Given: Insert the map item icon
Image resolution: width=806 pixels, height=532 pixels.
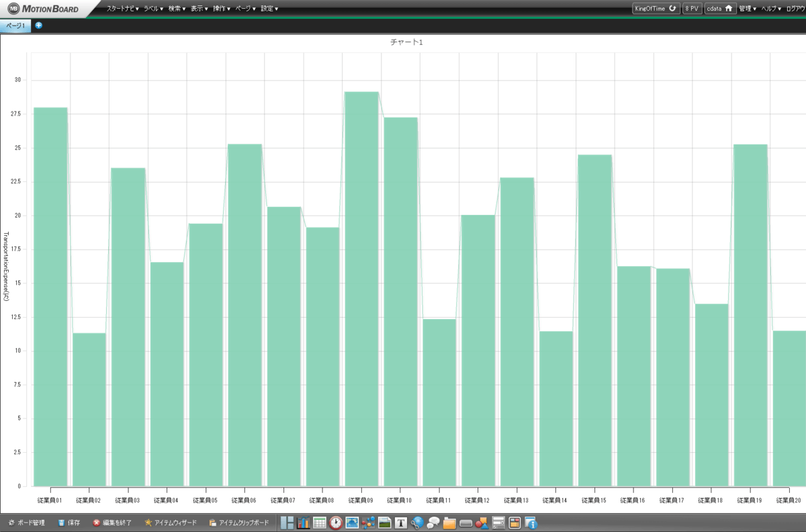Looking at the screenshot, I should pos(352,523).
